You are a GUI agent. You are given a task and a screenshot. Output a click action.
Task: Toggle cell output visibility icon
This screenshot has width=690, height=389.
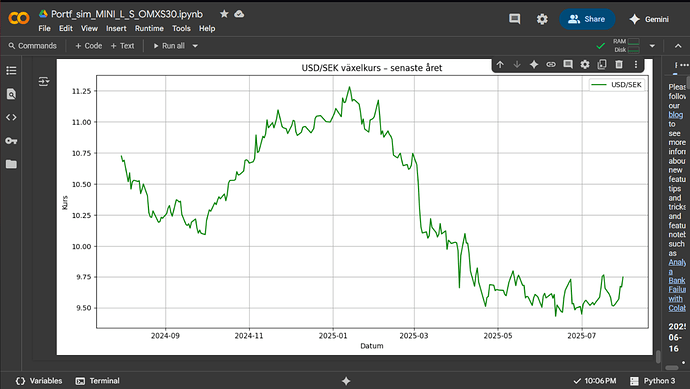44,81
